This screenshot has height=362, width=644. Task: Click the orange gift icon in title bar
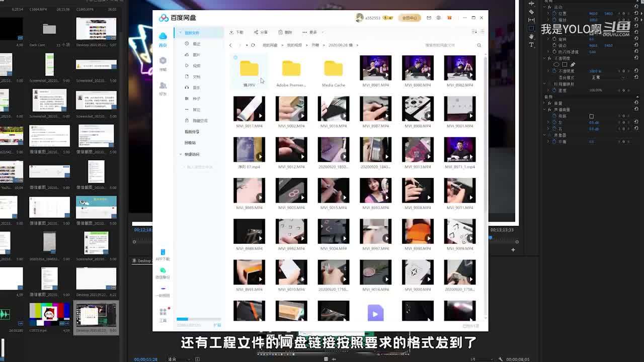[x=449, y=18]
